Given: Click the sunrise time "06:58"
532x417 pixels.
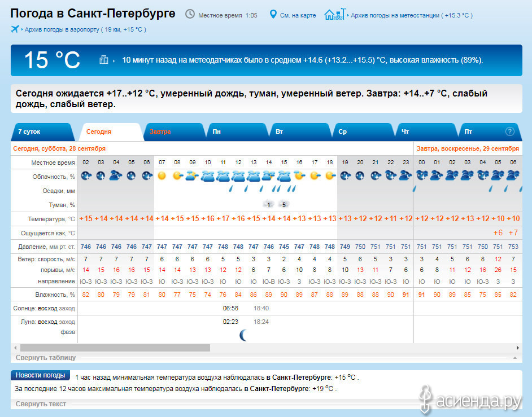Looking at the screenshot, I should [x=230, y=308].
